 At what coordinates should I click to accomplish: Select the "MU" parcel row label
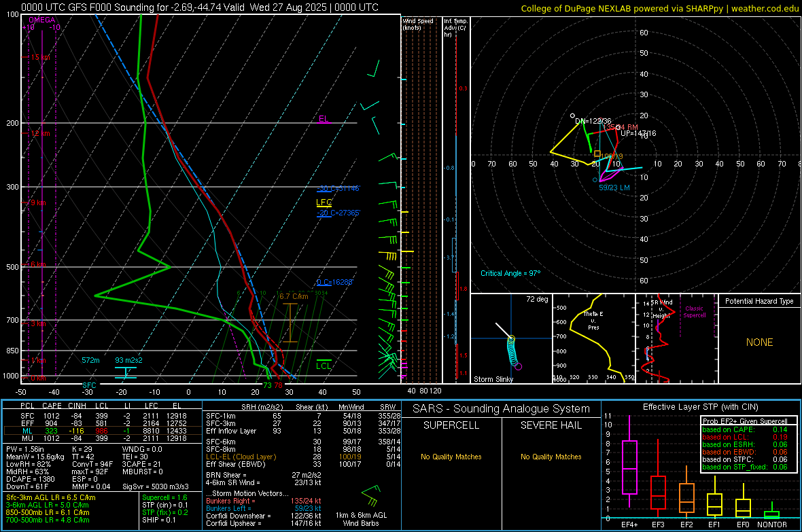click(x=28, y=438)
